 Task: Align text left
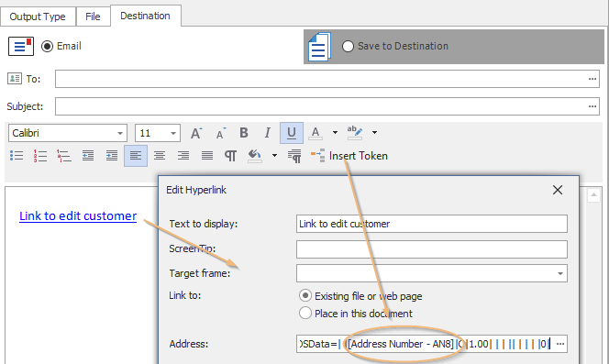pyautogui.click(x=136, y=156)
